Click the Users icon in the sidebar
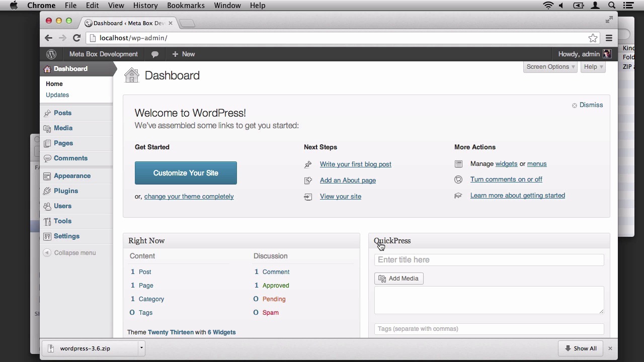The image size is (644, 362). [47, 206]
